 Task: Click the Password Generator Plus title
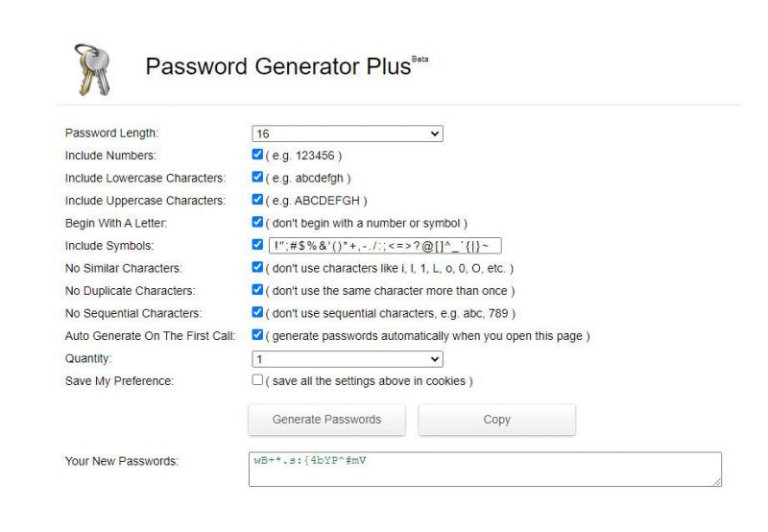coord(276,67)
